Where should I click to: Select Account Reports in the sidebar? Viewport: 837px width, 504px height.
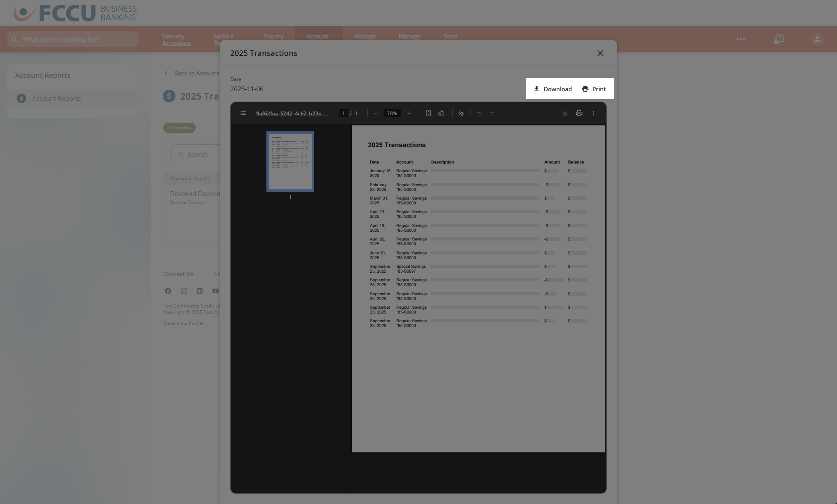coord(56,98)
